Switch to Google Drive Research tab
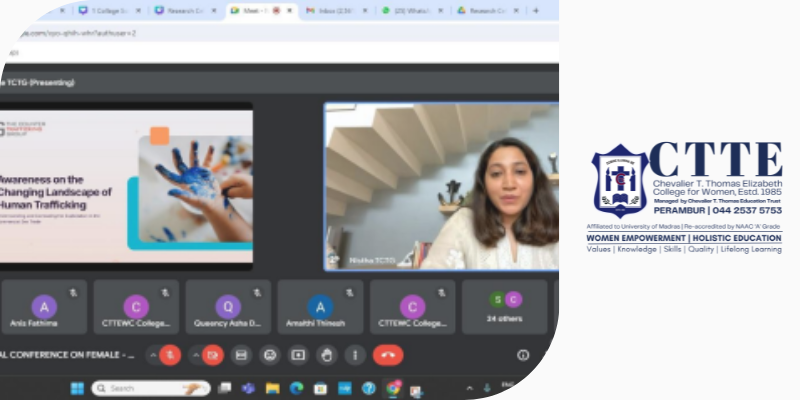The width and height of the screenshot is (800, 400). pyautogui.click(x=488, y=11)
